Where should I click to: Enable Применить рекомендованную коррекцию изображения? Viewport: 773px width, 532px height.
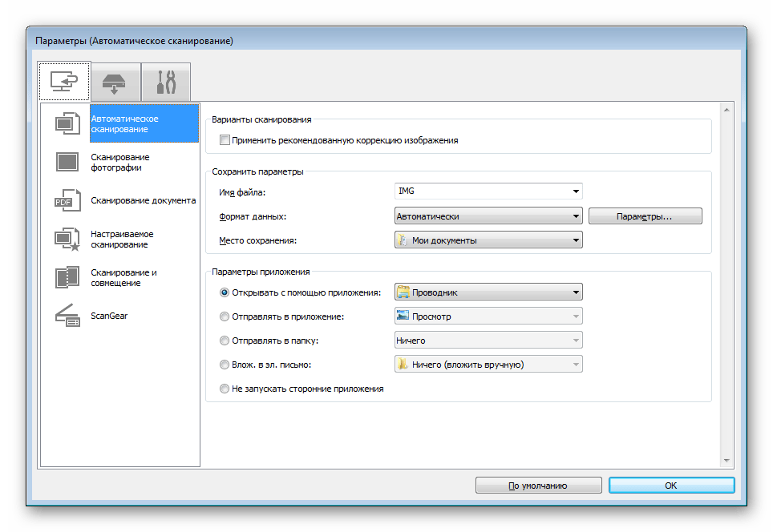(225, 139)
